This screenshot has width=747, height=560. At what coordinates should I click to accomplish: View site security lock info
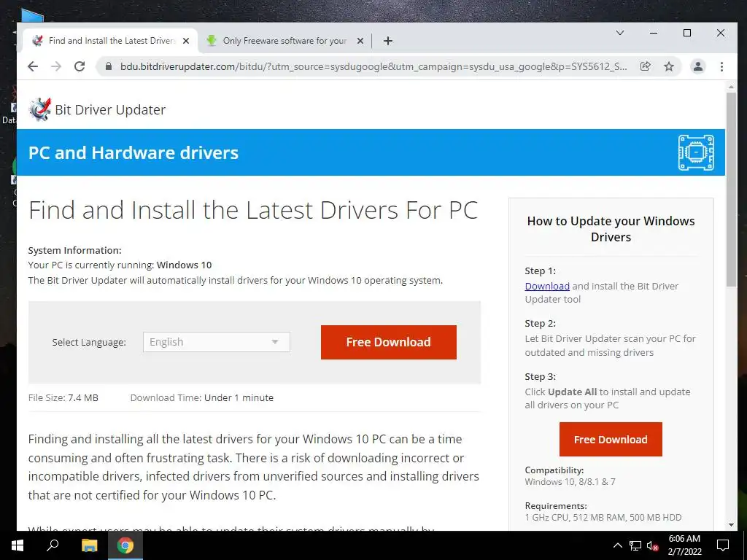click(109, 66)
